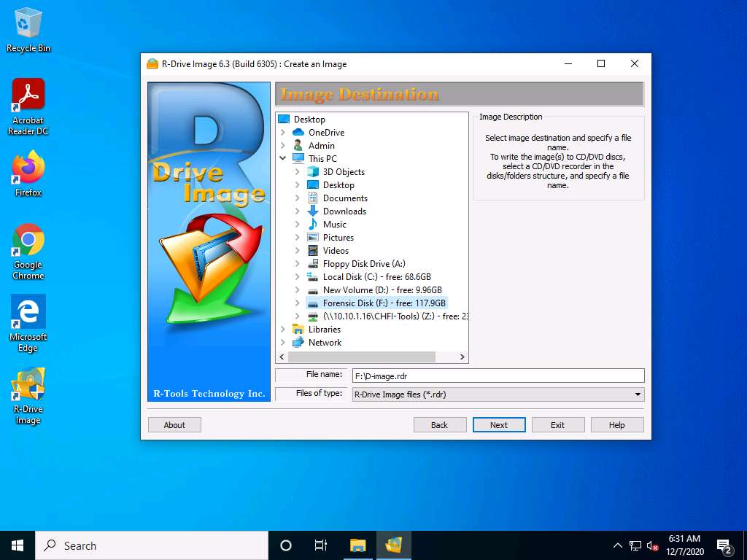Select Desktop at the tree root
The width and height of the screenshot is (747, 560).
pos(309,119)
